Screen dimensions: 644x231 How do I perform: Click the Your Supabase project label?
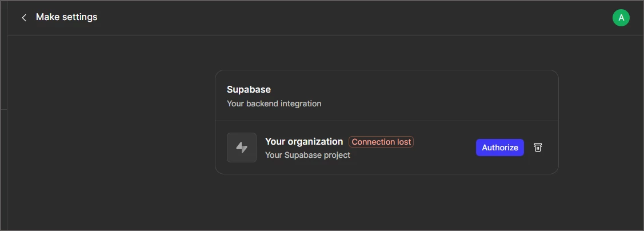click(x=307, y=155)
